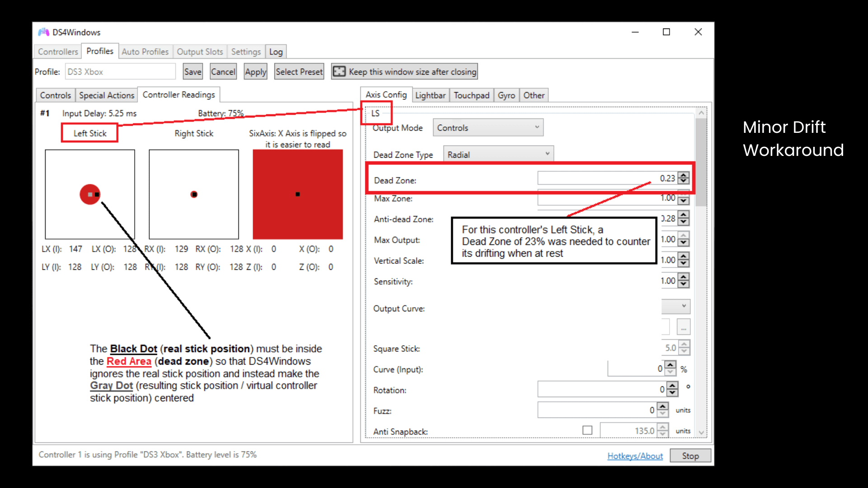868x488 pixels.
Task: Increase the Max Output value
Action: [x=684, y=236]
